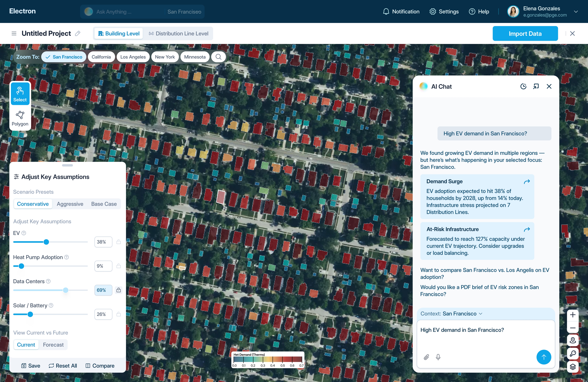View AI Chat history icon
The width and height of the screenshot is (588, 382).
click(523, 86)
